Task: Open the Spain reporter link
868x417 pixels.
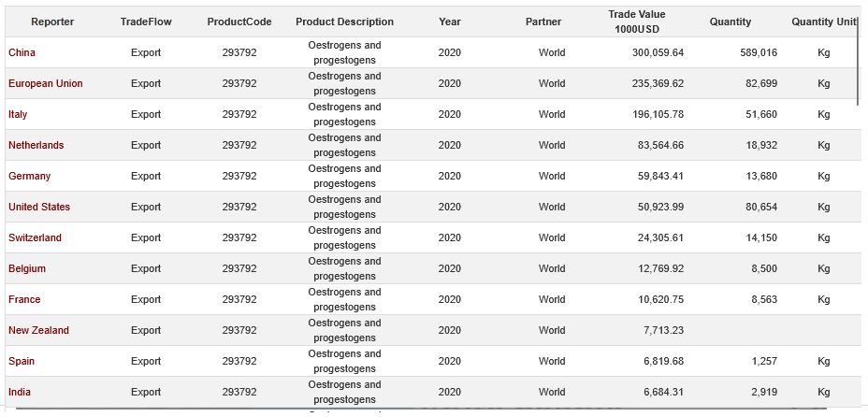Action: tap(22, 361)
